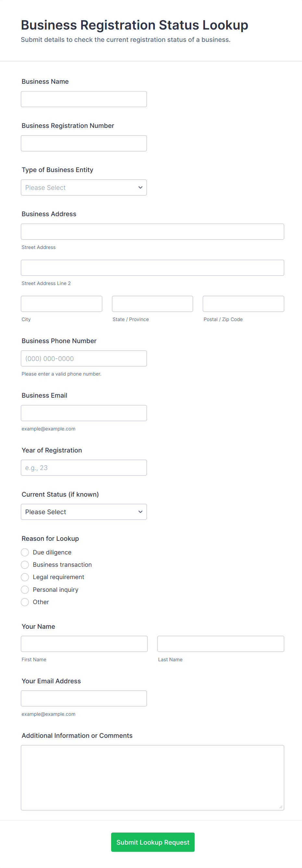Select the Legal requirement option
The image size is (302, 868).
pyautogui.click(x=25, y=577)
